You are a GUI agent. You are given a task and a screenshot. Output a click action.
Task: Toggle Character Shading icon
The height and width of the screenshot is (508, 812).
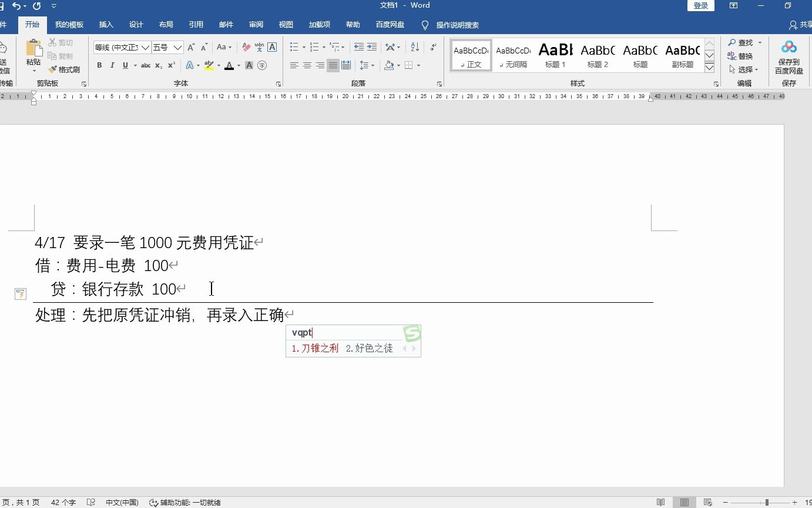click(x=249, y=65)
